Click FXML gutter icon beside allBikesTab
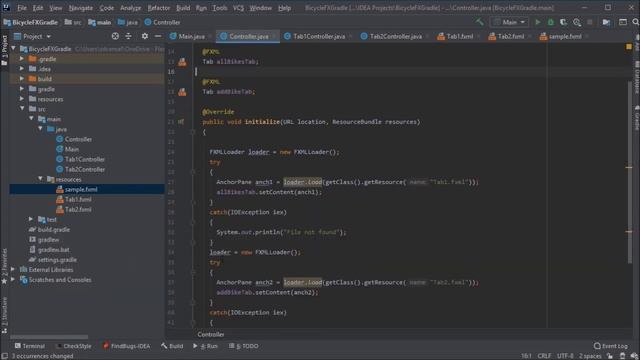Screen dimensions: 640x360 click(x=182, y=62)
